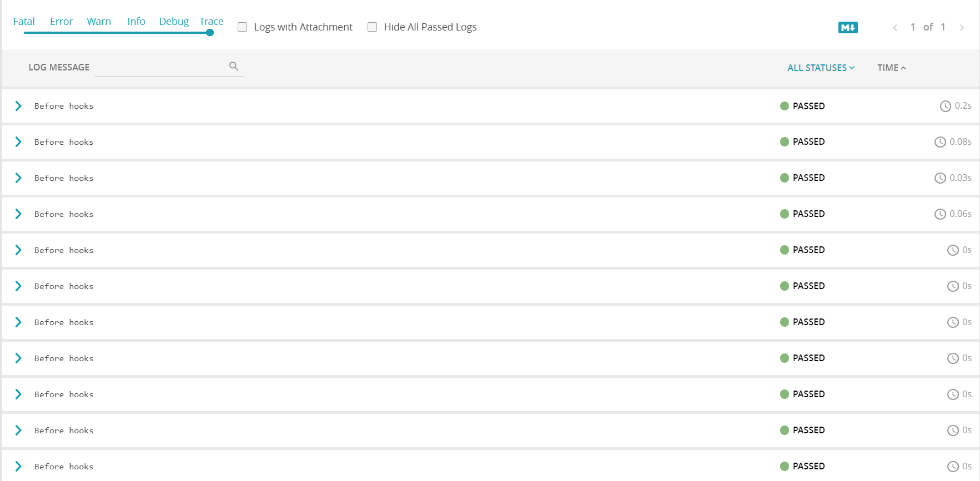Click the green status dot beside second PASSED row
Image resolution: width=980 pixels, height=481 pixels.
coord(785,141)
